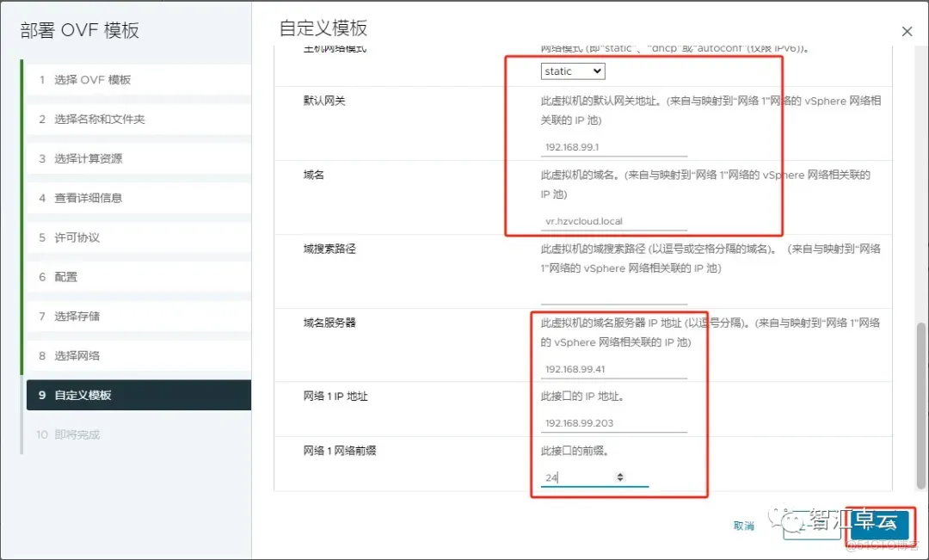Go to step 3 选择计算资源
Image resolution: width=929 pixels, height=560 pixels.
coord(138,158)
